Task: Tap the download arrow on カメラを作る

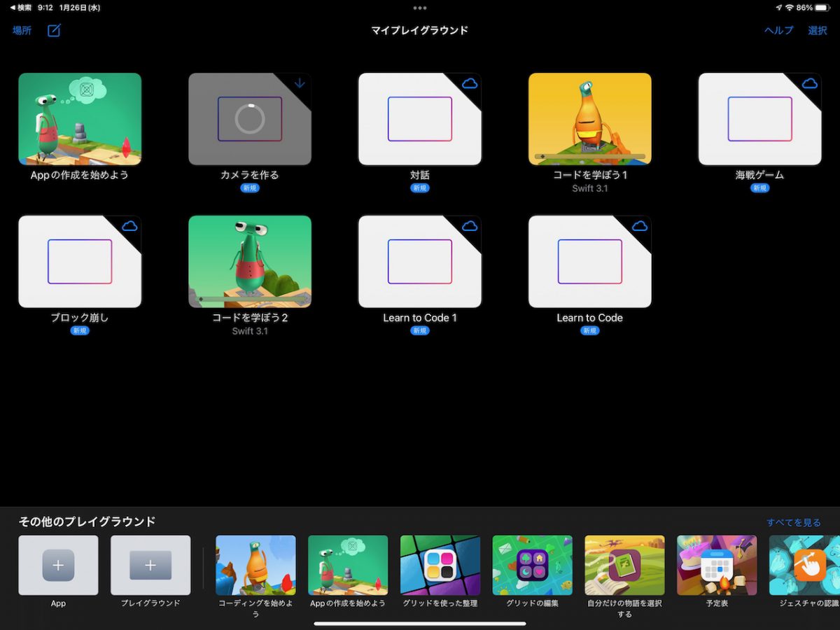Action: (x=300, y=83)
